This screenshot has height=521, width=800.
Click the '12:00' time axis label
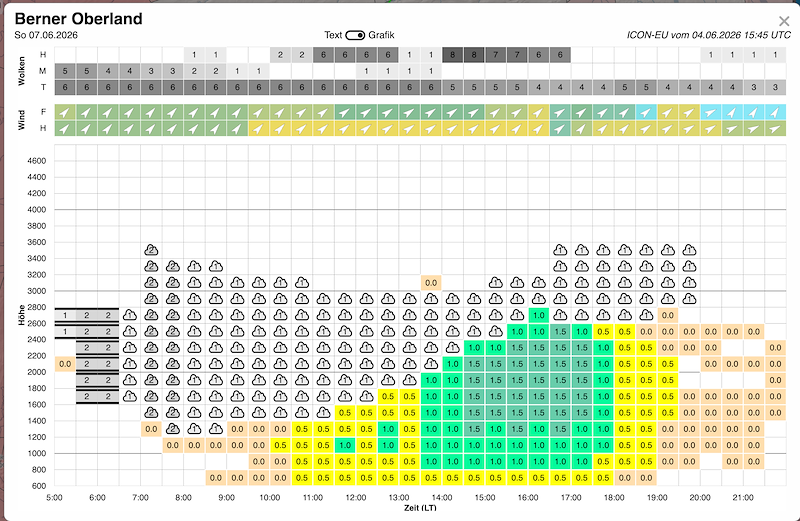coord(356,498)
